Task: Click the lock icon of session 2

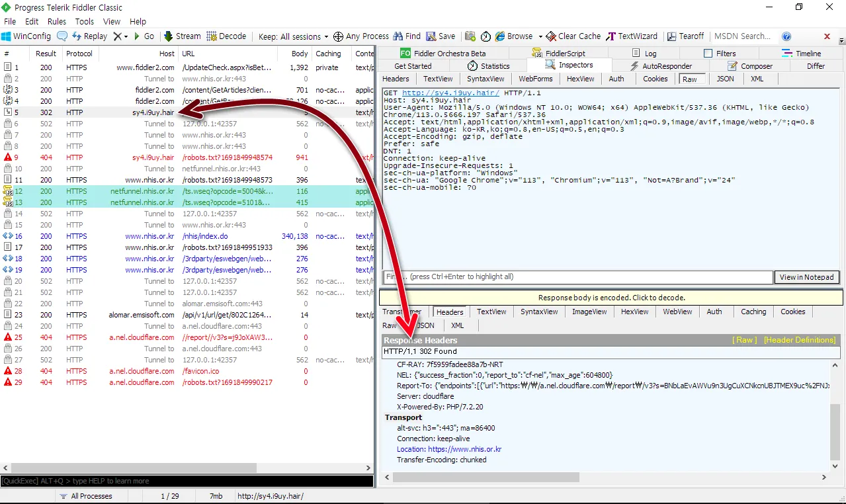Action: pyautogui.click(x=8, y=79)
